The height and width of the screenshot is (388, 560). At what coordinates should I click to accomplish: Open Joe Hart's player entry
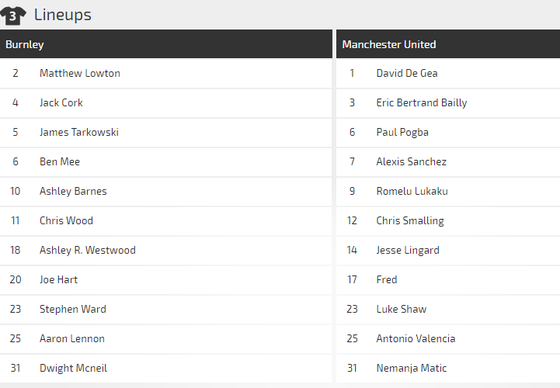(58, 279)
